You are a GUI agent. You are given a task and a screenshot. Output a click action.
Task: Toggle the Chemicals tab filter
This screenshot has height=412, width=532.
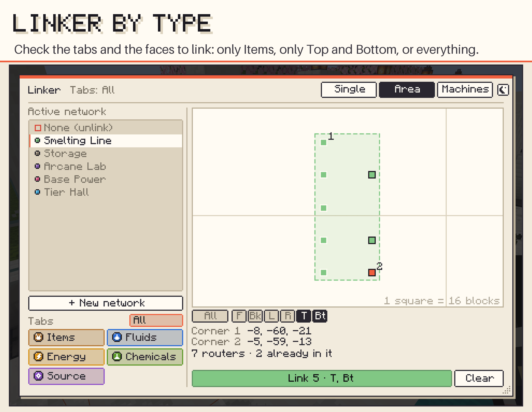(x=145, y=357)
